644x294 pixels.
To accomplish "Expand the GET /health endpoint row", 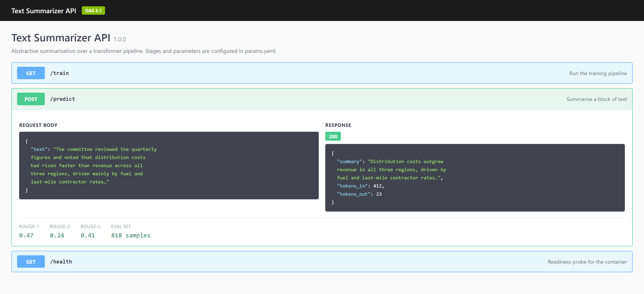I will 322,261.
